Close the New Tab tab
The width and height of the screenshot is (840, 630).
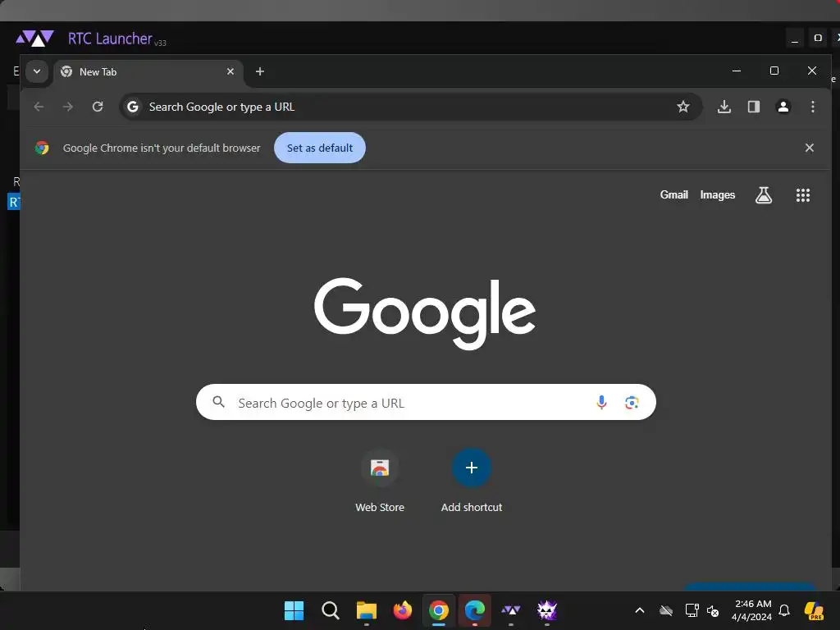tap(231, 71)
